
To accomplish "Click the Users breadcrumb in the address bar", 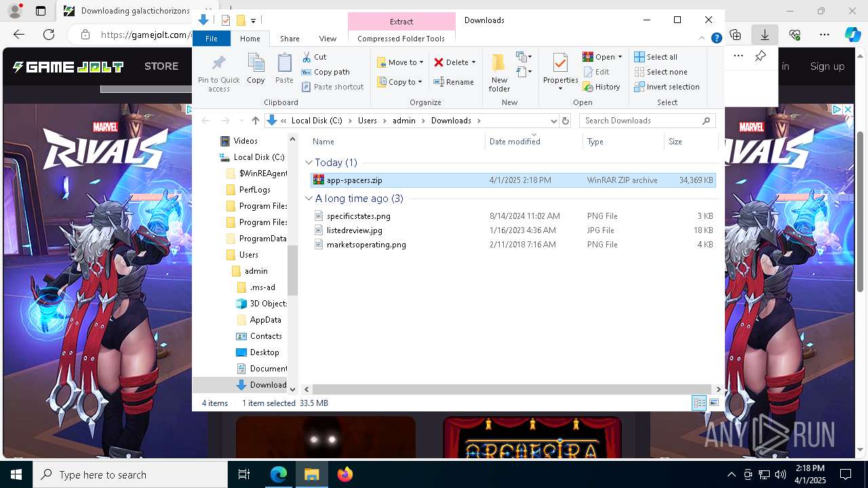I will (x=367, y=121).
